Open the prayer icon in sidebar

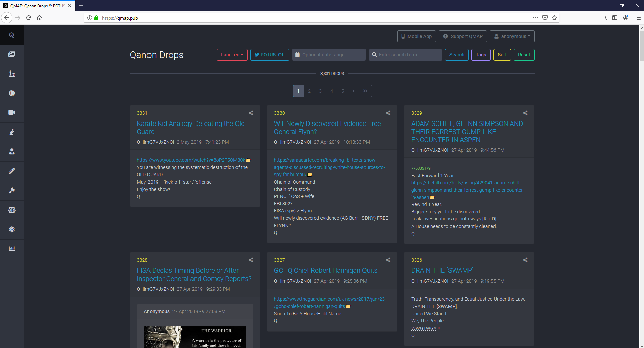point(12,132)
